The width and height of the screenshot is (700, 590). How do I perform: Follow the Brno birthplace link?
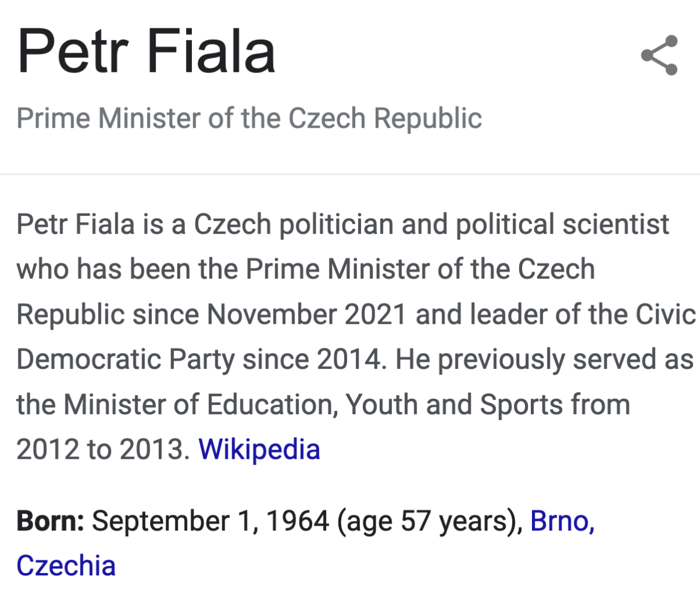562,521
